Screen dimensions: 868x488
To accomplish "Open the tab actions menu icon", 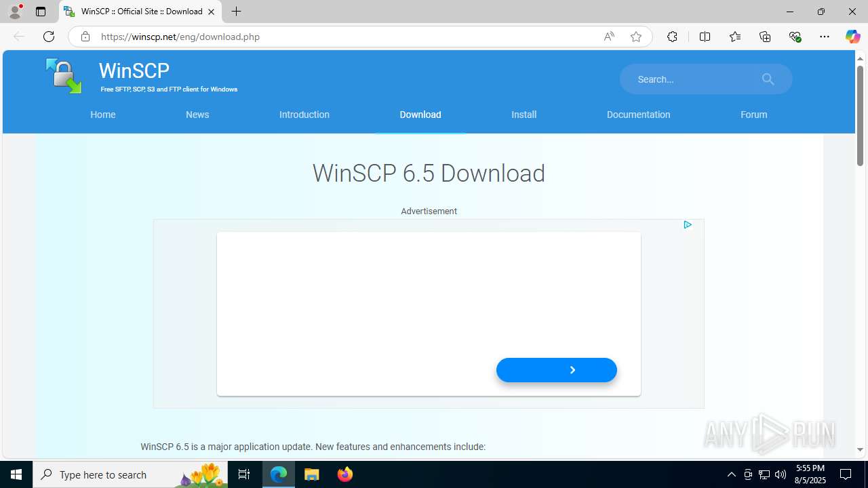I will 41,12.
